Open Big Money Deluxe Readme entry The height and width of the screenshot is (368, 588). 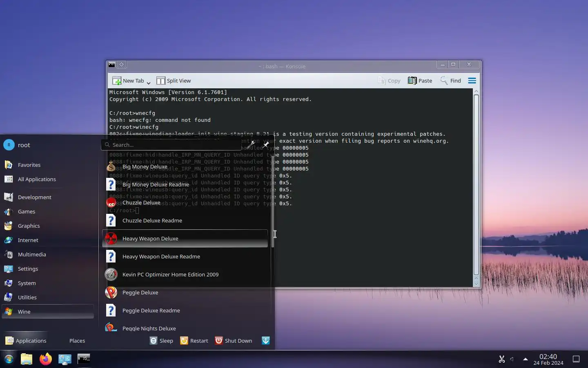point(185,184)
